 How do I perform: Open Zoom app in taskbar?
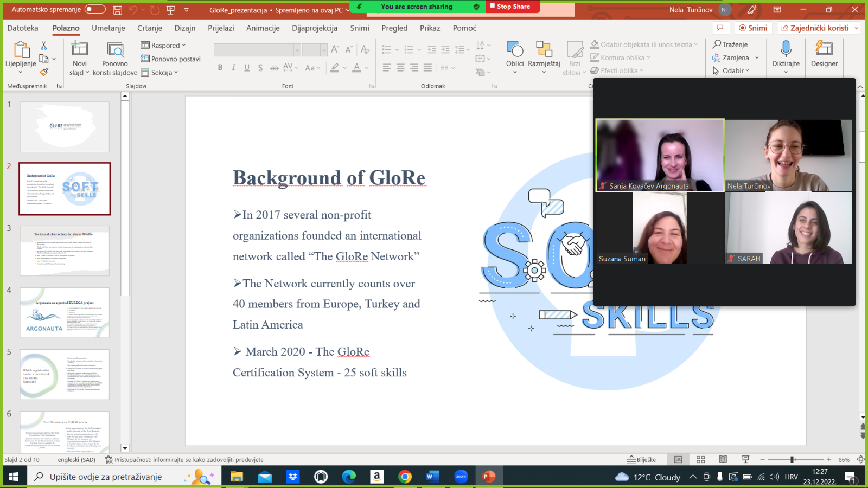[x=461, y=477]
